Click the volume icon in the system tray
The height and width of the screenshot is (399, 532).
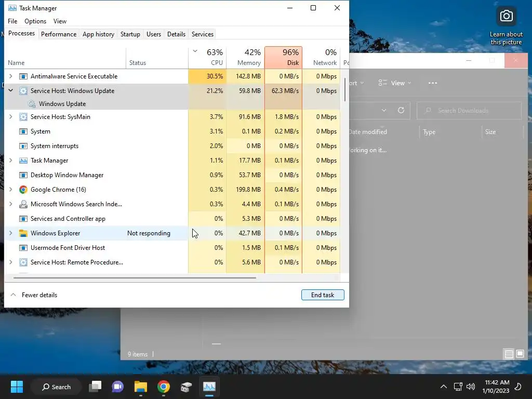pos(471,387)
